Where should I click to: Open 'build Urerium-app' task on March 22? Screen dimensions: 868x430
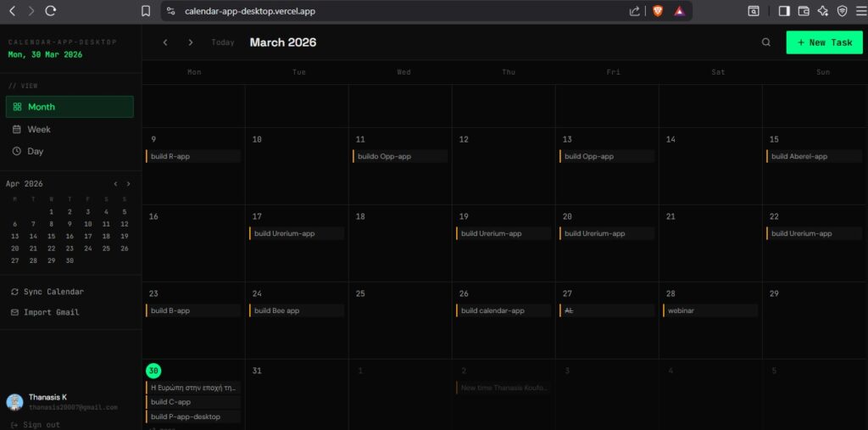click(x=814, y=233)
